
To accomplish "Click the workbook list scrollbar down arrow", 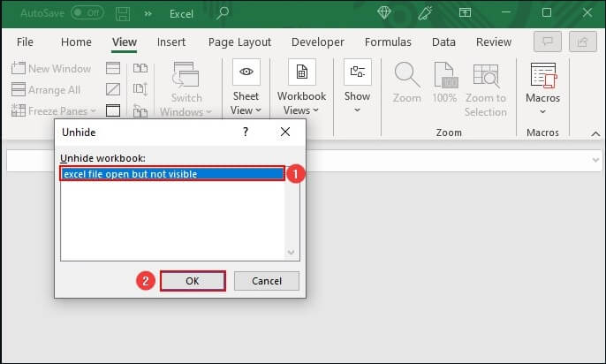I will pyautogui.click(x=292, y=252).
